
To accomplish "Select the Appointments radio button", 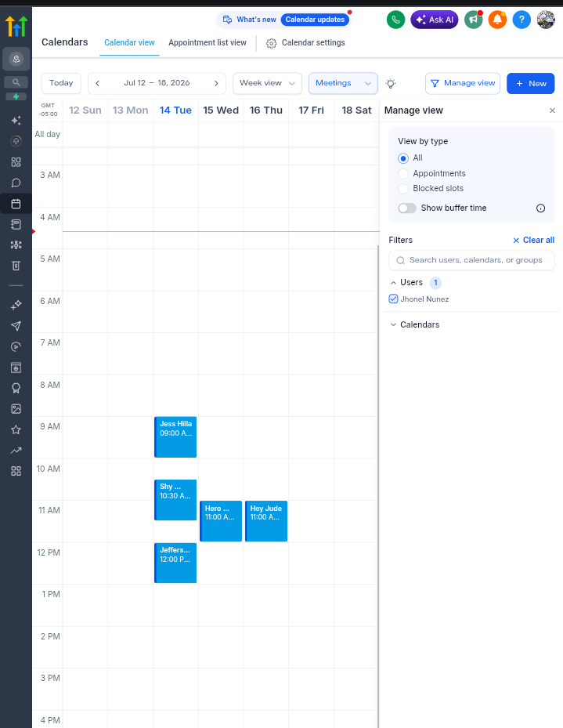I will pos(403,174).
